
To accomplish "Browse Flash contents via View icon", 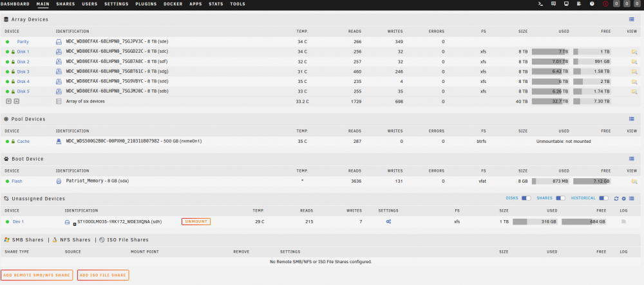I will coord(634,181).
